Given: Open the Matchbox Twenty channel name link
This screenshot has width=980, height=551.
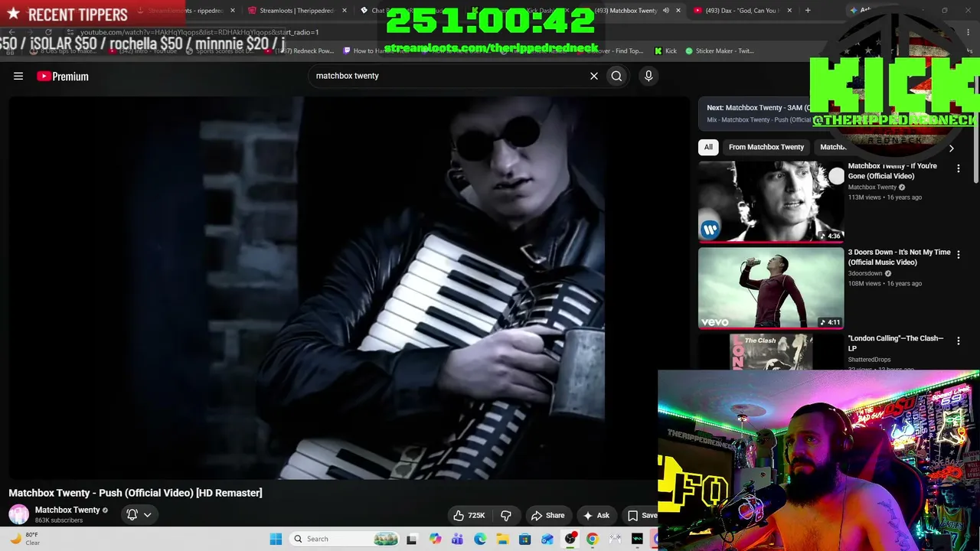Looking at the screenshot, I should pyautogui.click(x=67, y=510).
